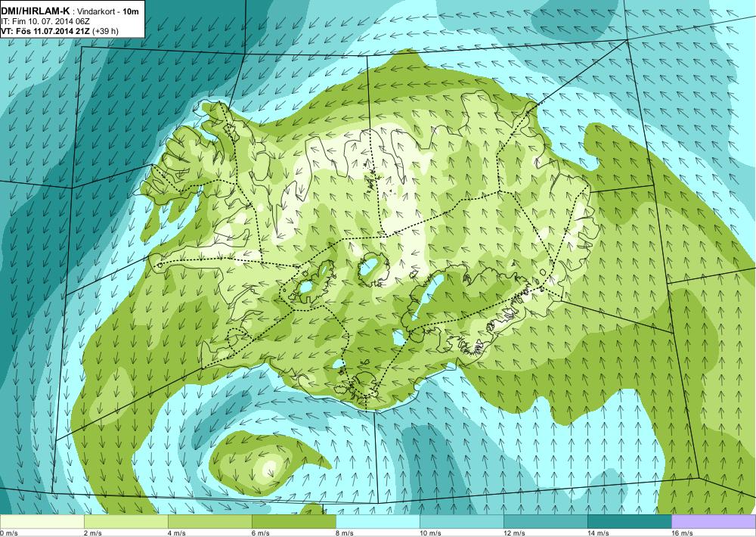Click the '2 m/s' legend label
This screenshot has width=756, height=537.
(x=92, y=533)
